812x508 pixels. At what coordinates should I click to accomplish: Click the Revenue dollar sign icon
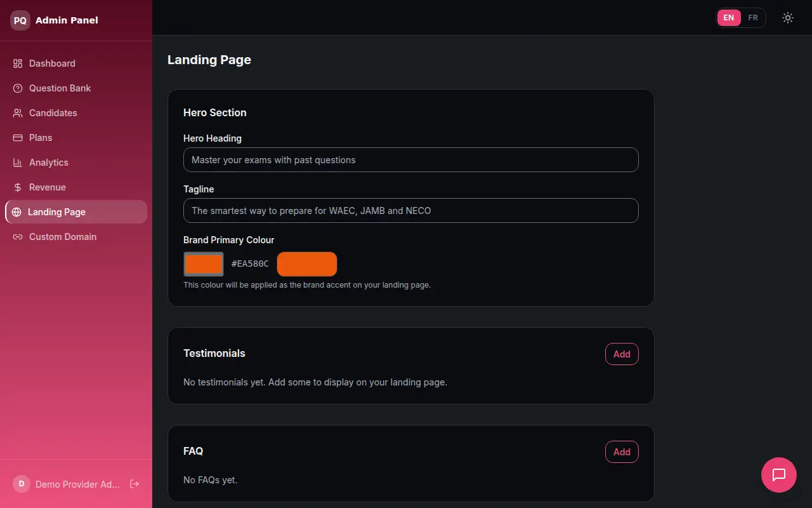[18, 187]
